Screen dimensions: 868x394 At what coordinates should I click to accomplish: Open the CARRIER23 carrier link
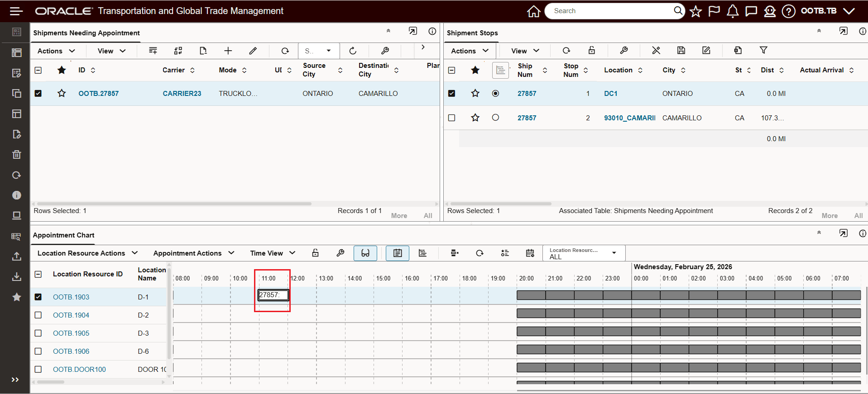coord(182,93)
